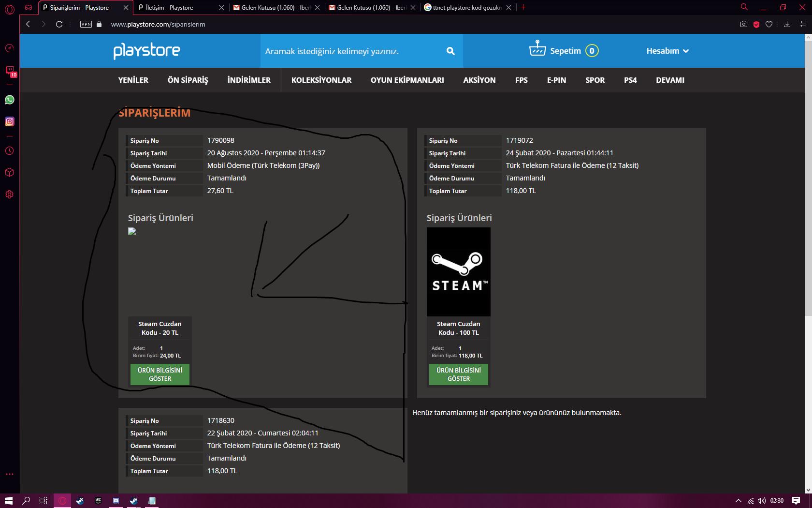Viewport: 812px width, 508px height.
Task: Open the YENİLER menu item
Action: click(x=133, y=80)
